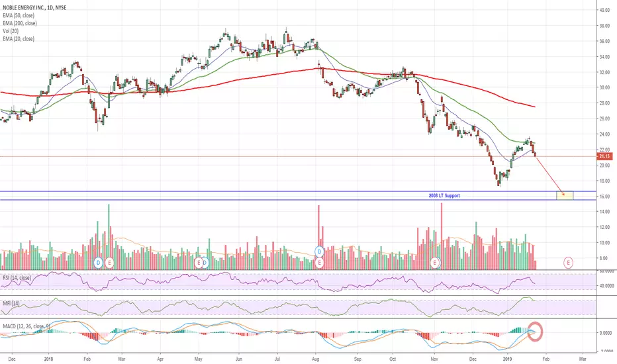Open the earnings E marker at start of May
This screenshot has width=617, height=364.
point(199,263)
